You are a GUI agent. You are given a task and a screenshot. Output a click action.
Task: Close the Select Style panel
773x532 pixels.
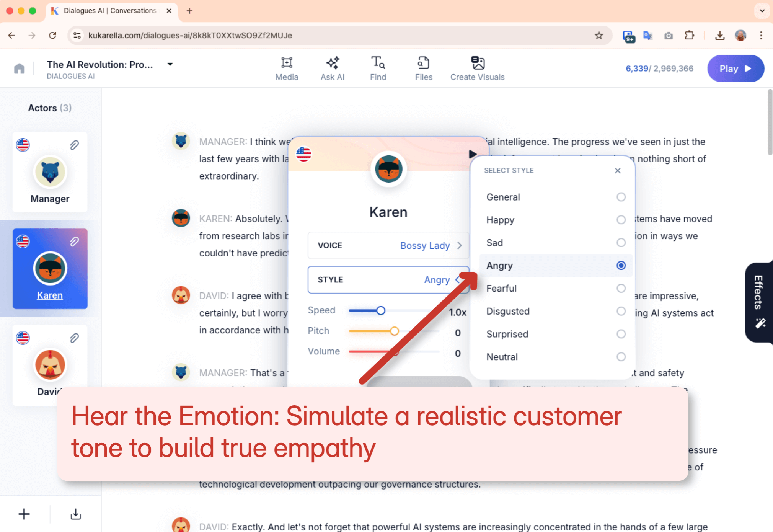[x=618, y=171]
